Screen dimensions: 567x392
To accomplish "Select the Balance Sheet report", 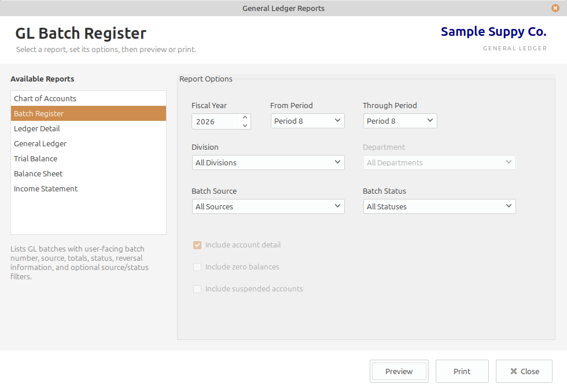I will click(x=88, y=174).
